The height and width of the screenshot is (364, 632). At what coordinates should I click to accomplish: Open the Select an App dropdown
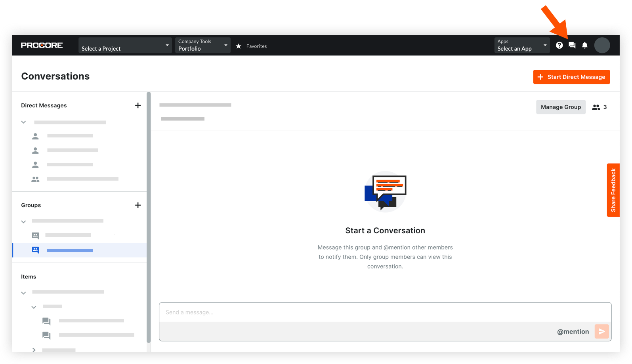point(521,45)
